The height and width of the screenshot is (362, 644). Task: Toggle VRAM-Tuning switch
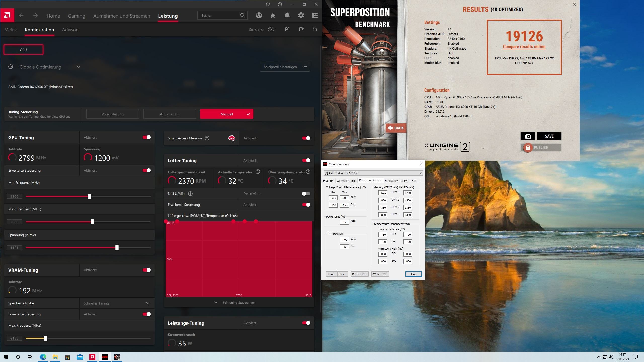(147, 270)
